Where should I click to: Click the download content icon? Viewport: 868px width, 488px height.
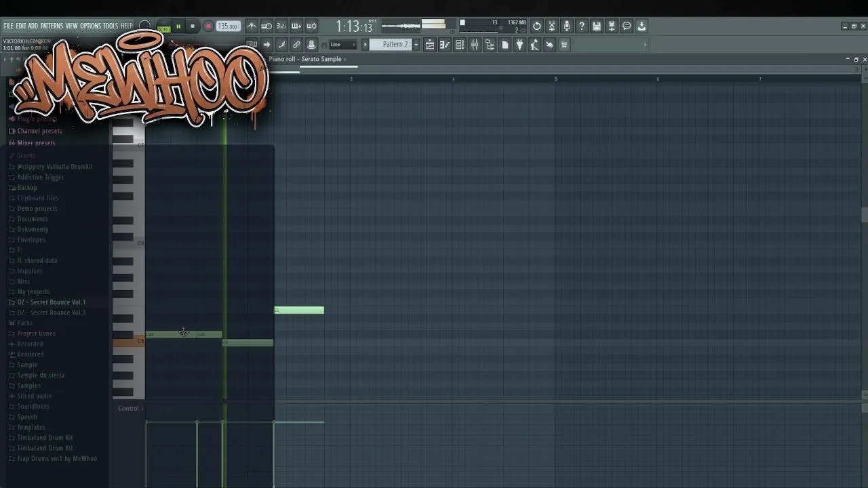pyautogui.click(x=642, y=26)
